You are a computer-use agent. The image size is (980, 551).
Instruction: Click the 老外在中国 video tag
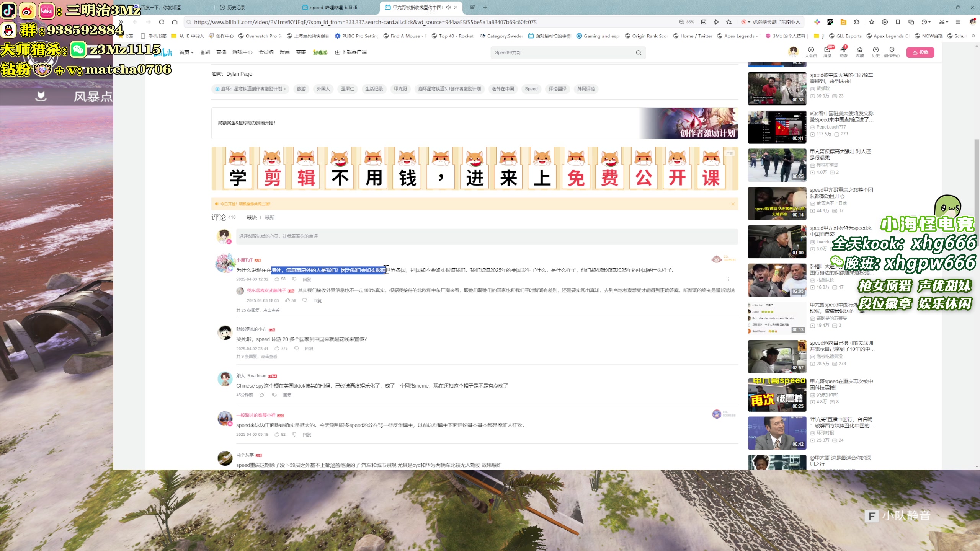(503, 89)
